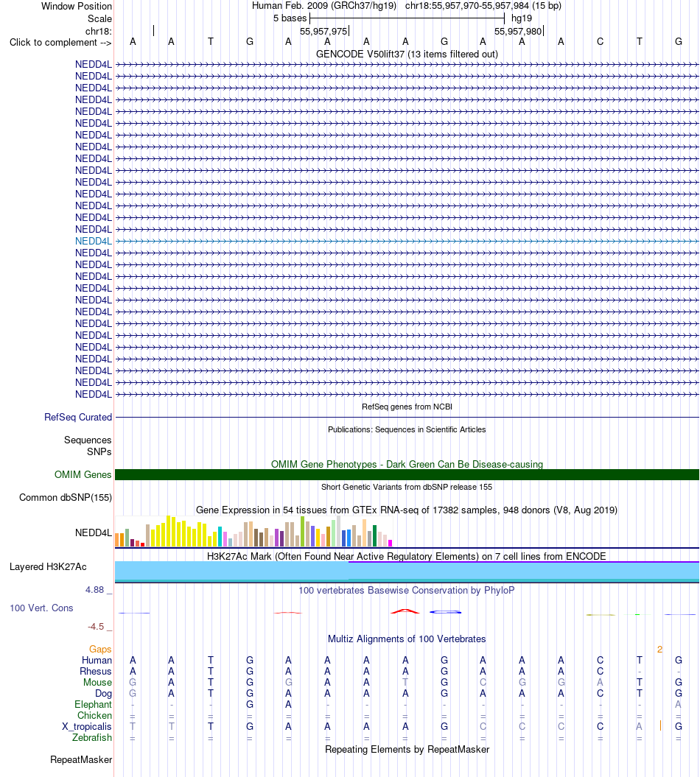Viewport: 700px width, 777px height.
Task: Click the OMIM Genes label
Action: tap(83, 475)
